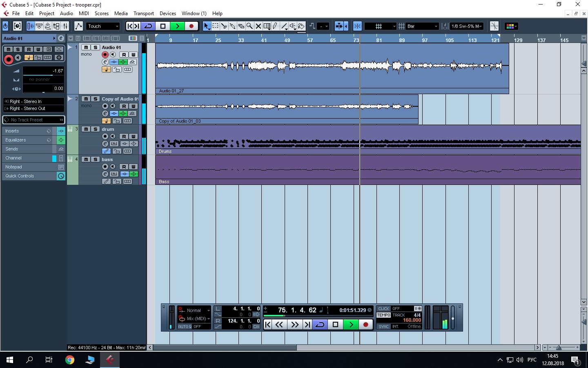The height and width of the screenshot is (368, 588).
Task: Open the Project menu
Action: [47, 13]
